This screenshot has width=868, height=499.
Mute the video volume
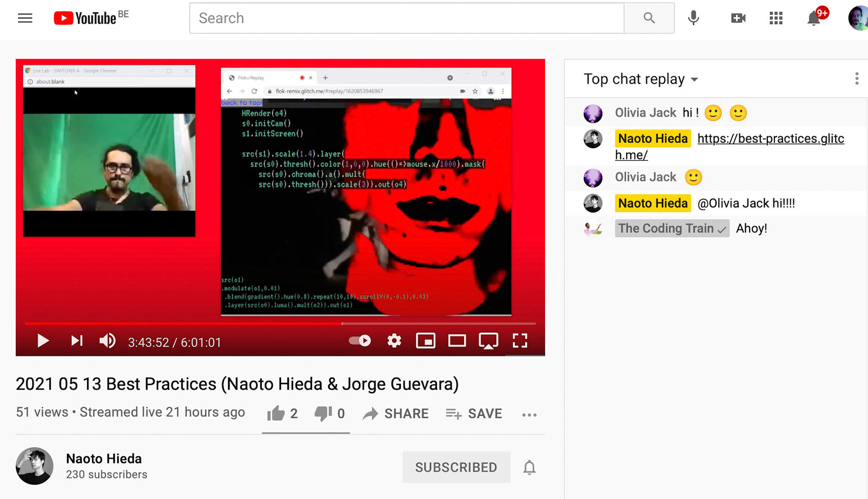[108, 341]
